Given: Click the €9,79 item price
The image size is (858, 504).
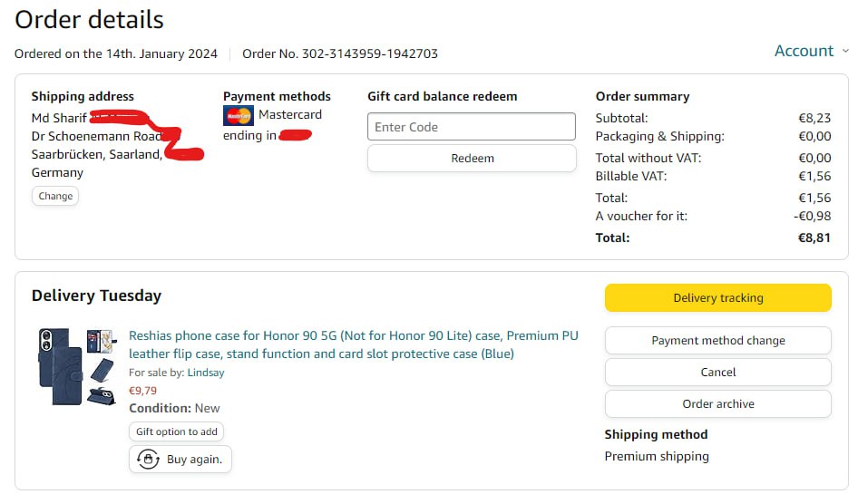Looking at the screenshot, I should click(142, 391).
